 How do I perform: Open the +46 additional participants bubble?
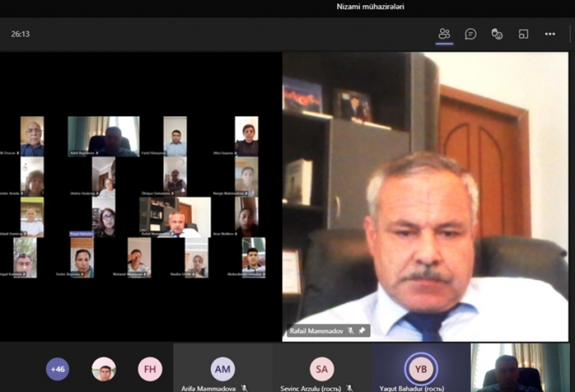pyautogui.click(x=57, y=369)
